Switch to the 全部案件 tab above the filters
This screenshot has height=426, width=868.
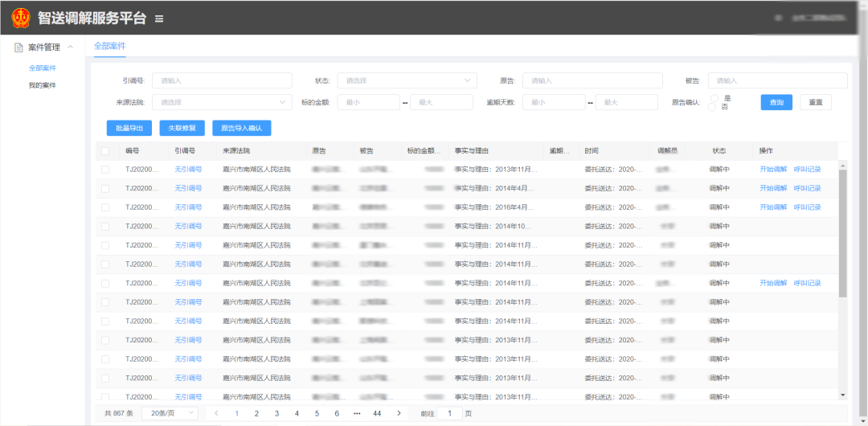tap(109, 46)
